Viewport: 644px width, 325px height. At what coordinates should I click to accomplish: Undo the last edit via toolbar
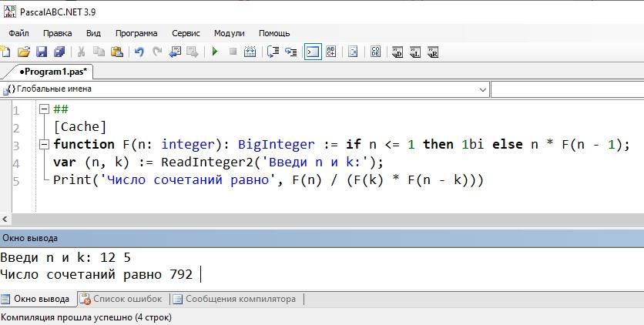[x=139, y=52]
